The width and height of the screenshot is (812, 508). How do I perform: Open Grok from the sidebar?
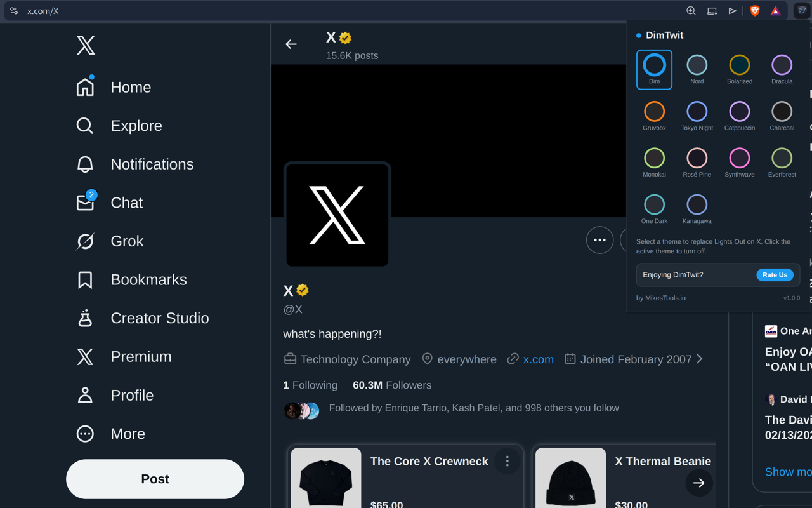pos(85,241)
